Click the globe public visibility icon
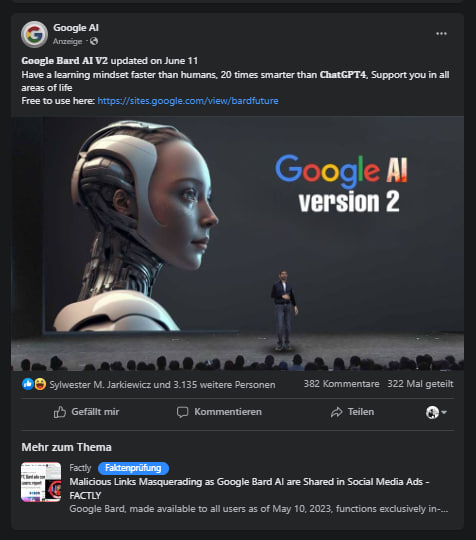The height and width of the screenshot is (540, 476). pos(94,41)
